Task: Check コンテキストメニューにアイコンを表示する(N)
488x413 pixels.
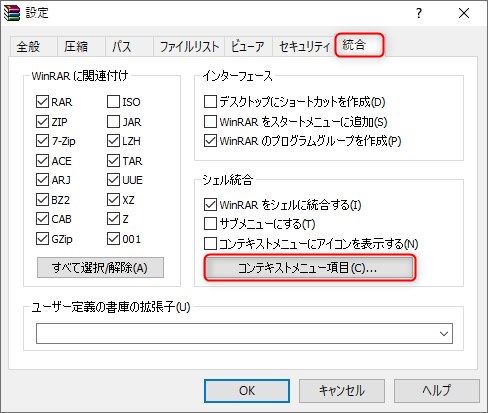Action: click(210, 244)
